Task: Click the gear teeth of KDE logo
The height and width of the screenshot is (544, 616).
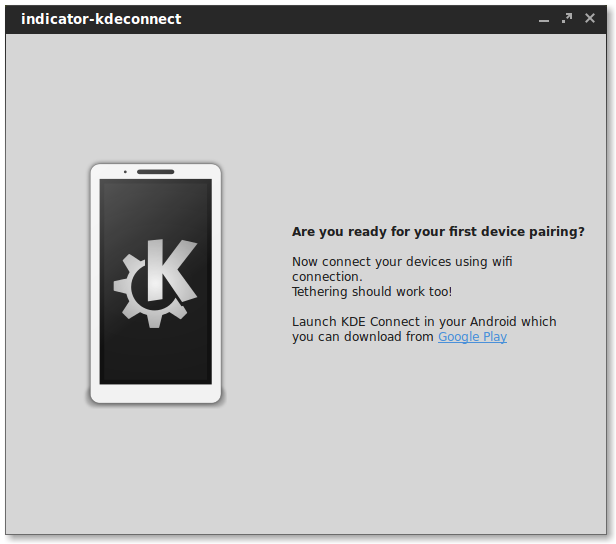Action: [x=126, y=288]
